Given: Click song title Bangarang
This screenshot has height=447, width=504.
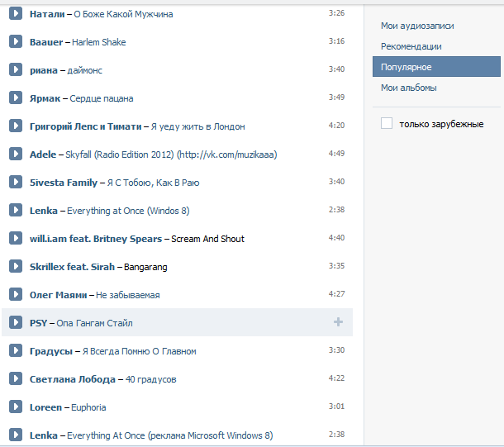Looking at the screenshot, I should pyautogui.click(x=145, y=267).
